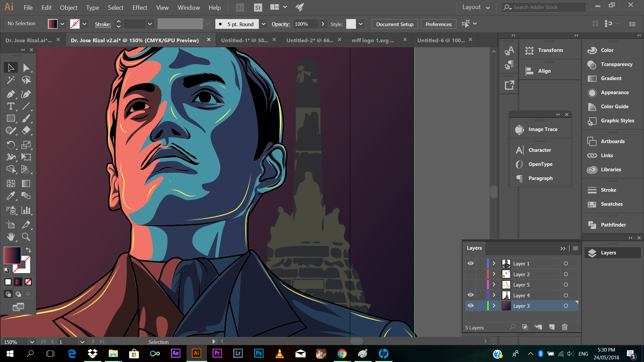
Task: Select the Paintbrush tool
Action: (26, 119)
